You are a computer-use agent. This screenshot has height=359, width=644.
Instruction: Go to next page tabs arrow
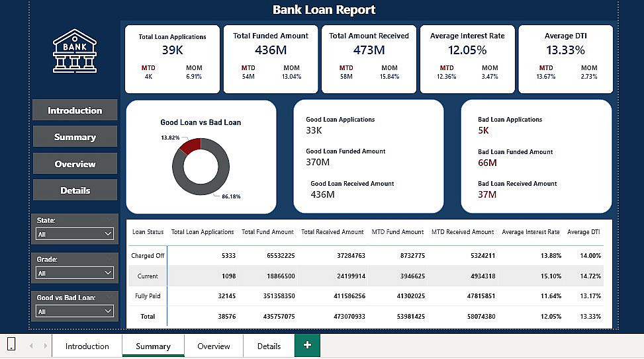coord(45,346)
